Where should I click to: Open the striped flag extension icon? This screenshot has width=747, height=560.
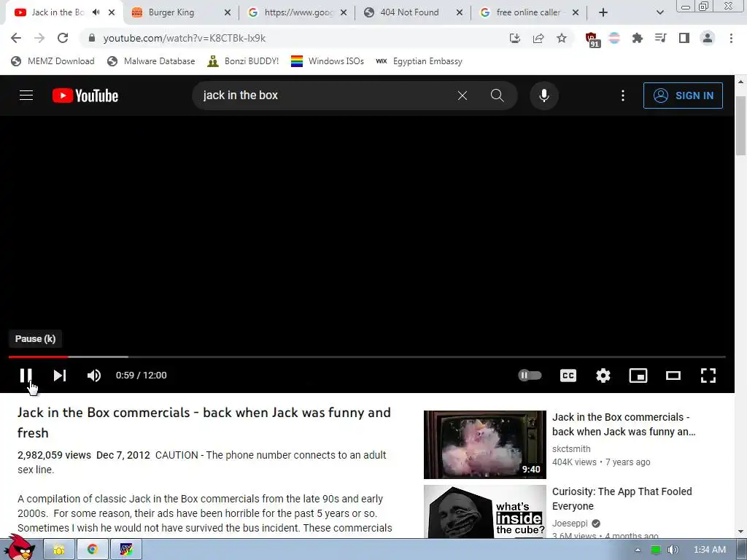pos(614,38)
